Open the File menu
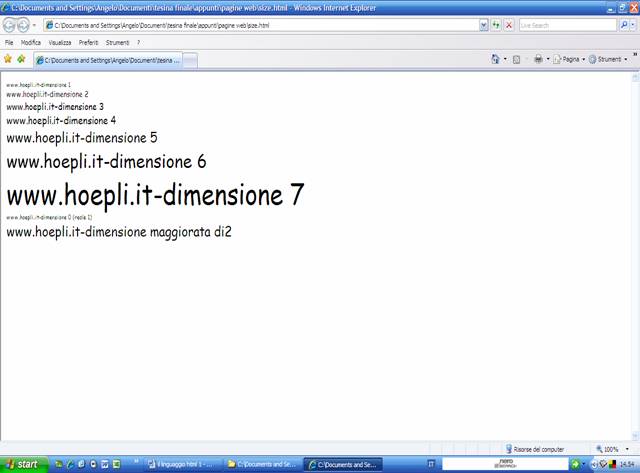The image size is (640, 473). (9, 42)
